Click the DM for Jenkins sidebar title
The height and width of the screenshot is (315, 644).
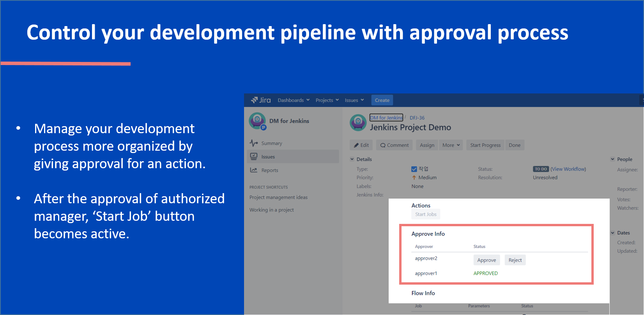[x=289, y=121]
